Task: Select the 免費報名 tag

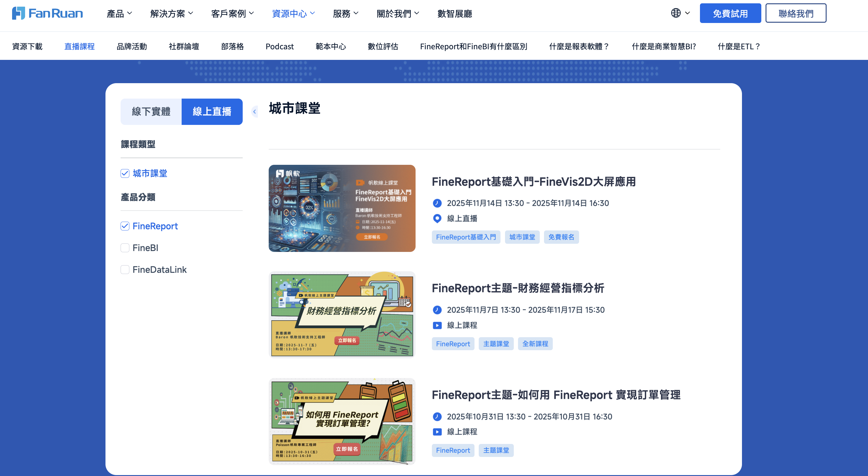Action: click(x=561, y=237)
